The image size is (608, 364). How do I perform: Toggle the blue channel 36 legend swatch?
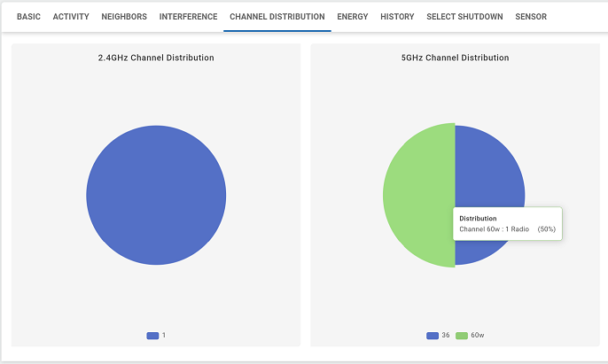coord(433,336)
